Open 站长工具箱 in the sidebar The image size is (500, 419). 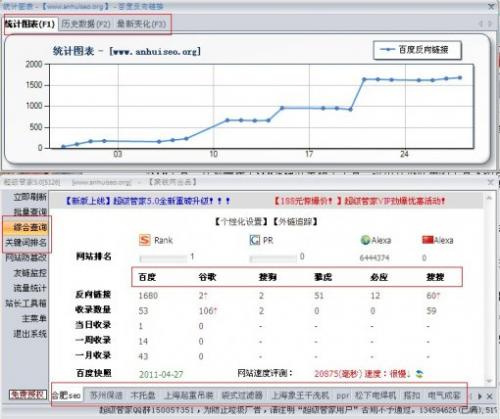pos(26,303)
